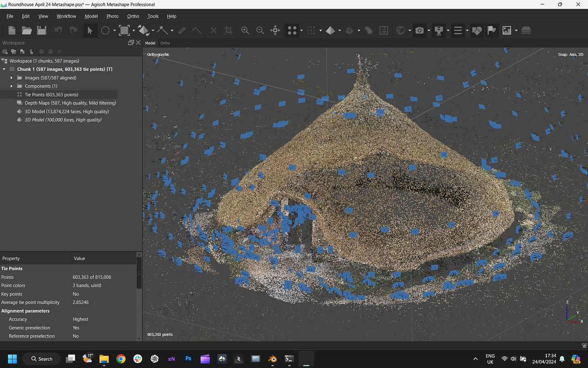Close the Workspace pane
Viewport: 588px width, 368px height.
point(138,42)
